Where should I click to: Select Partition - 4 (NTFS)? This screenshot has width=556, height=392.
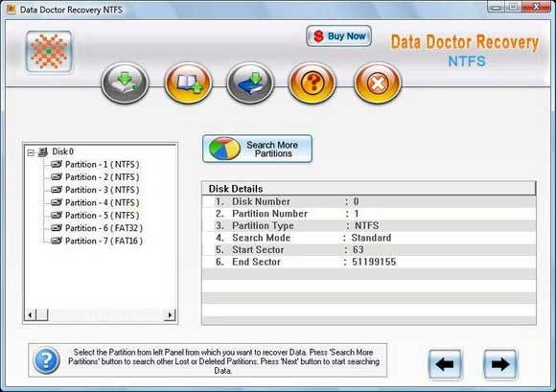pos(103,203)
